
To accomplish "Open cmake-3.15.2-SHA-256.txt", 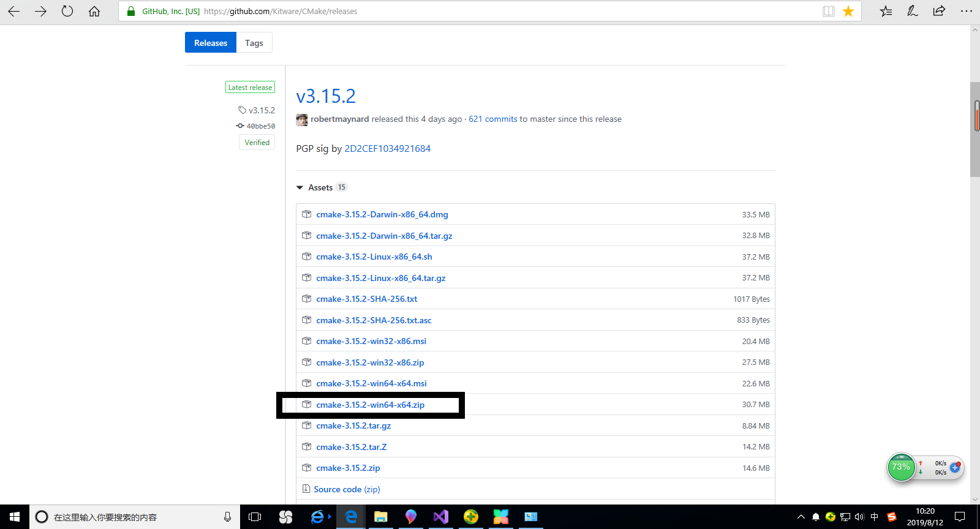I will tap(367, 299).
